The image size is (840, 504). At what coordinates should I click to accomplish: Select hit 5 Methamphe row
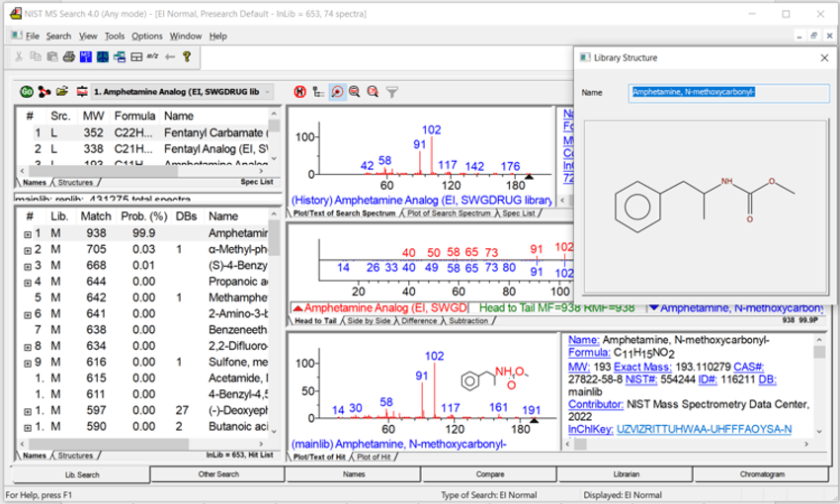pos(144,297)
